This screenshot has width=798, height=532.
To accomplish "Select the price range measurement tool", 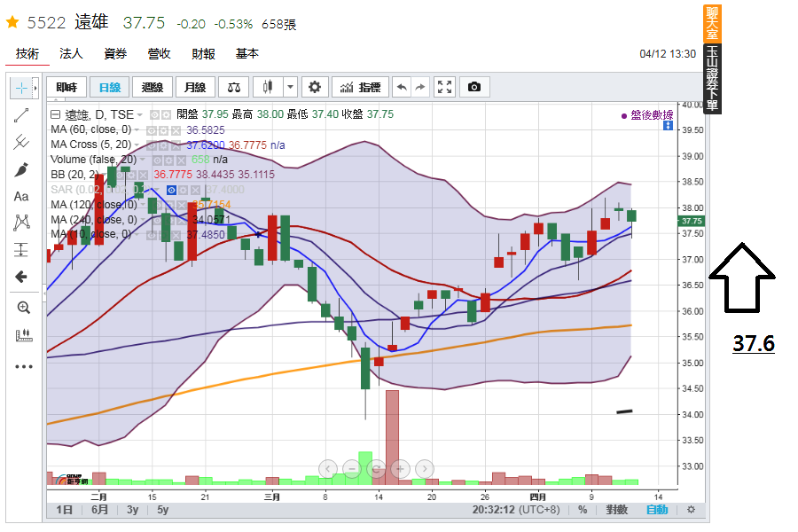I will coord(21,249).
